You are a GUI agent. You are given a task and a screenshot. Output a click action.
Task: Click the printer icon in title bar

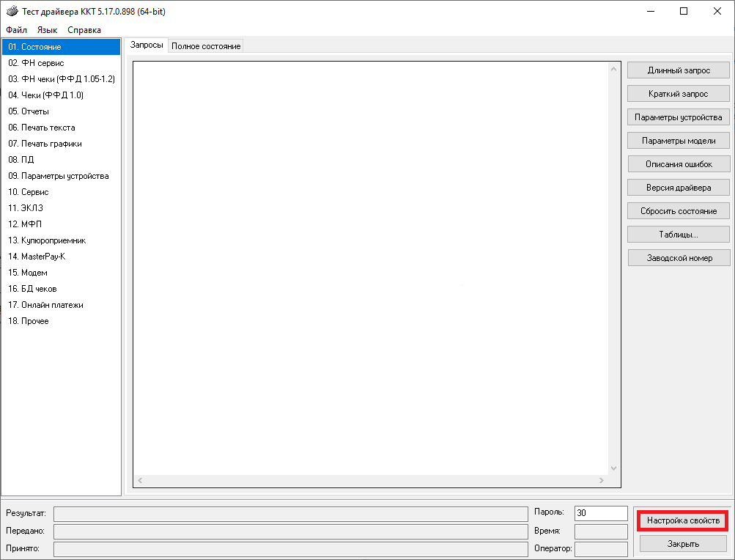pyautogui.click(x=12, y=12)
